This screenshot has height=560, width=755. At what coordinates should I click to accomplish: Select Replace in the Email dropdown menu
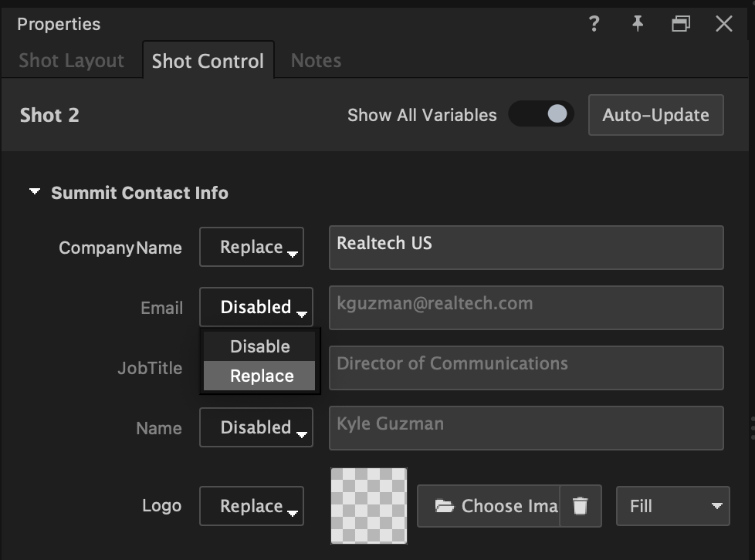(259, 376)
